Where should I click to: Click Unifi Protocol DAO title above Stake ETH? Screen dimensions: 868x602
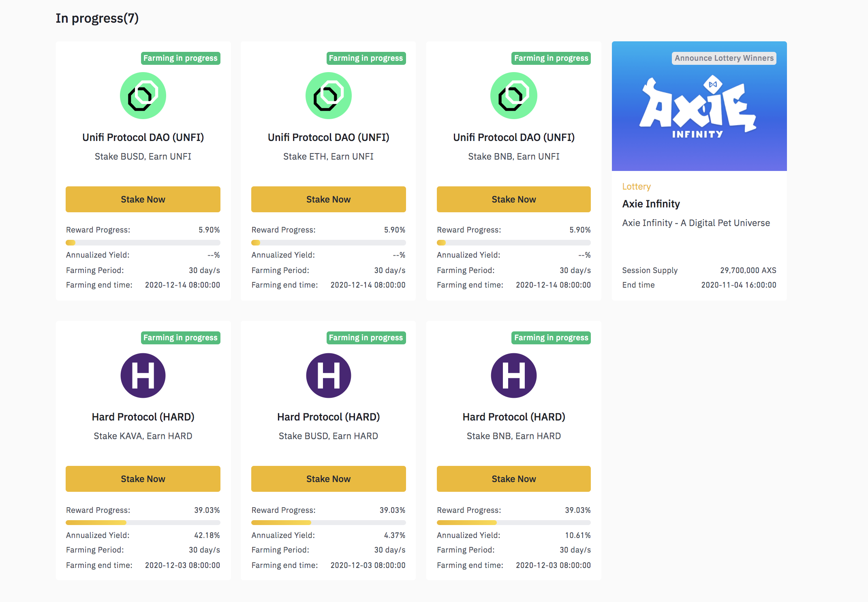(x=329, y=137)
